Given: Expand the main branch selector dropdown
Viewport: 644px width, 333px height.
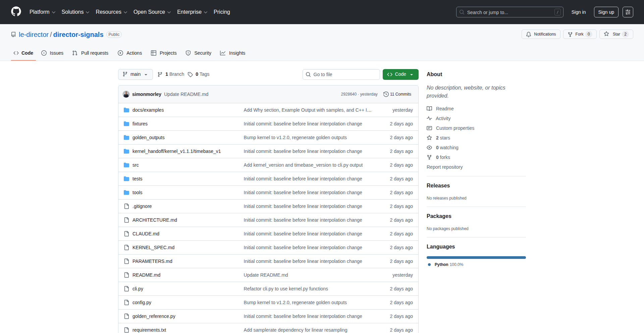Looking at the screenshot, I should (x=135, y=74).
